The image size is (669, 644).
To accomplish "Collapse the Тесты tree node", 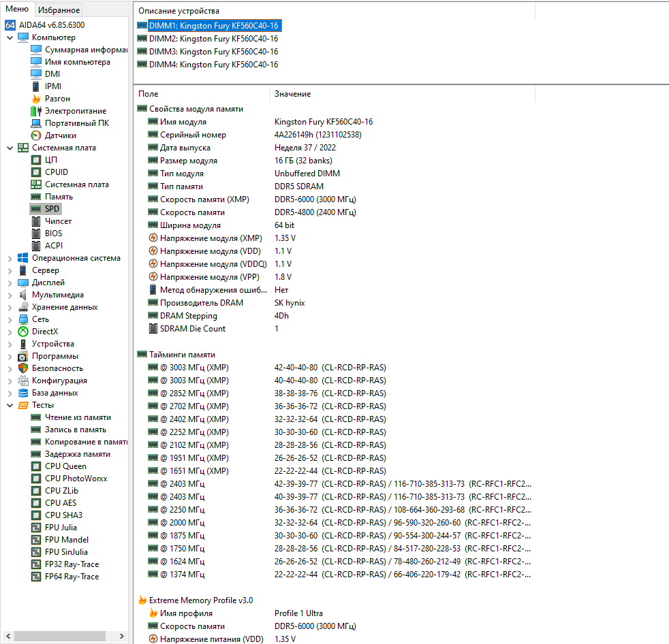I will click(x=10, y=405).
